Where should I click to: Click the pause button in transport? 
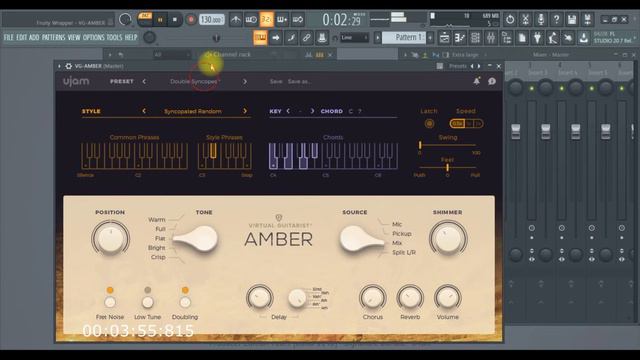[x=160, y=19]
